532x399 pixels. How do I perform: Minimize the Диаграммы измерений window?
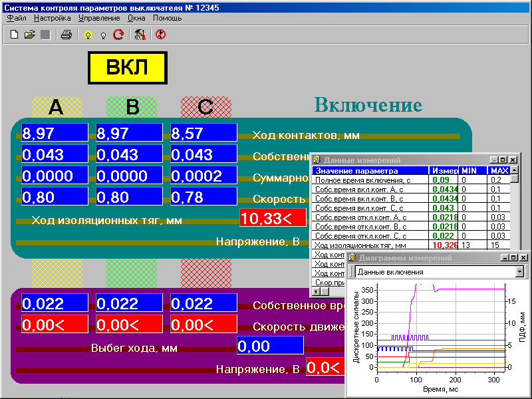[505, 257]
